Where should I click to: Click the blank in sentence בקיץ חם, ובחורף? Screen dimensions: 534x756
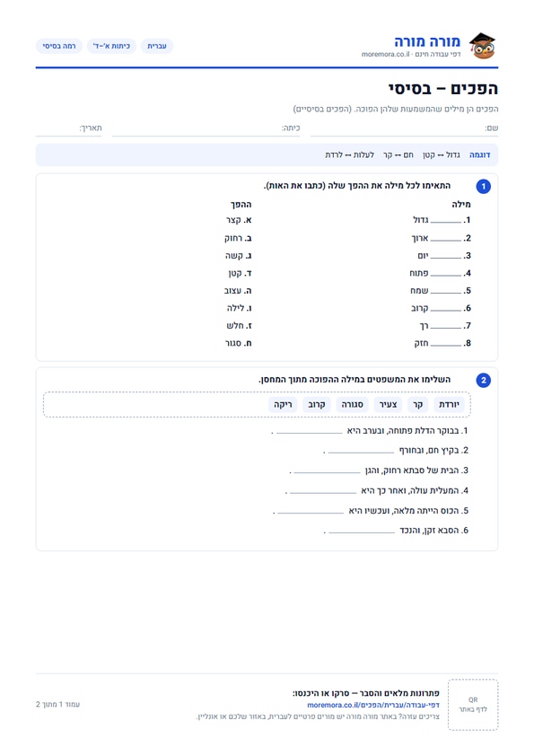361,452
